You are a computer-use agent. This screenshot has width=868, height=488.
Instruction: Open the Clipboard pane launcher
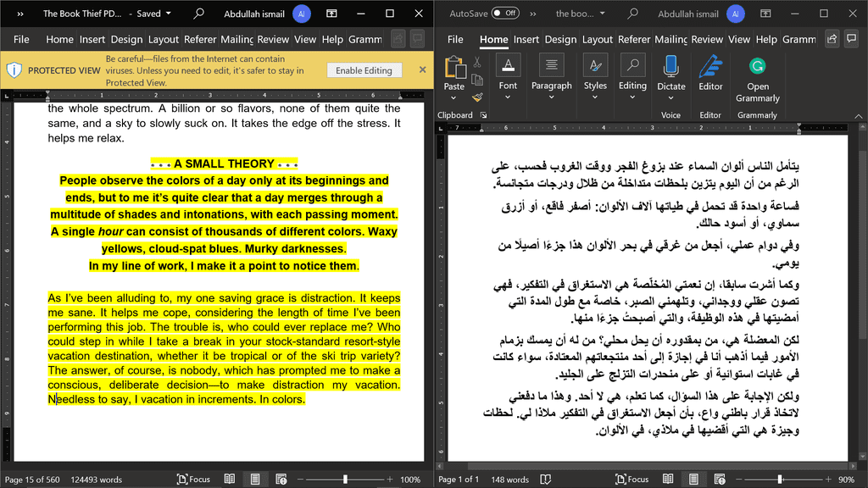click(483, 115)
